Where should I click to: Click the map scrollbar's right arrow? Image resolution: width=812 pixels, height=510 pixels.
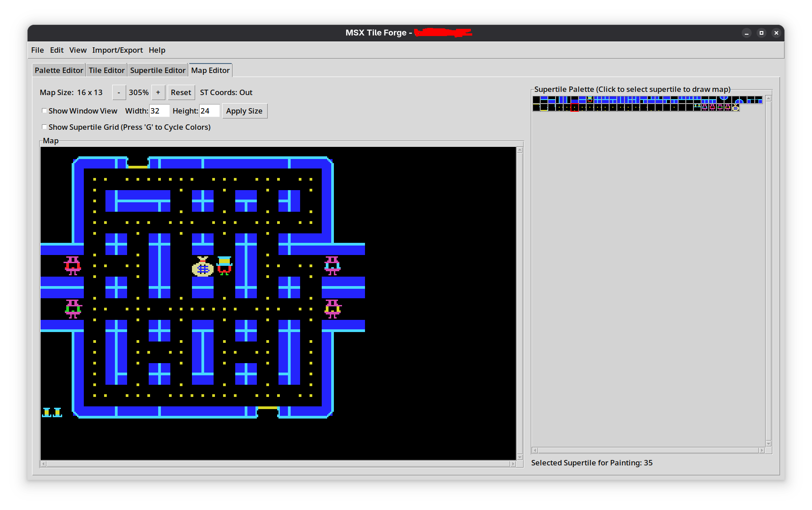(x=513, y=464)
